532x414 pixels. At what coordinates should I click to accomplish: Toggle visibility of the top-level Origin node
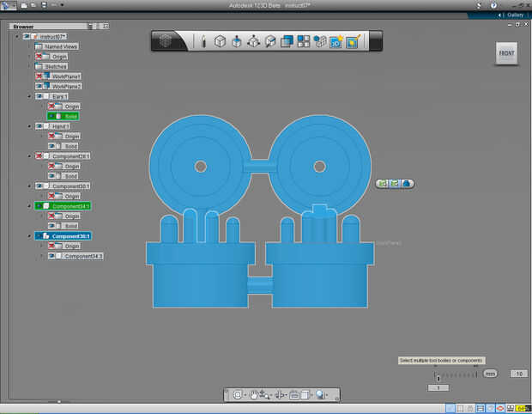click(x=39, y=57)
